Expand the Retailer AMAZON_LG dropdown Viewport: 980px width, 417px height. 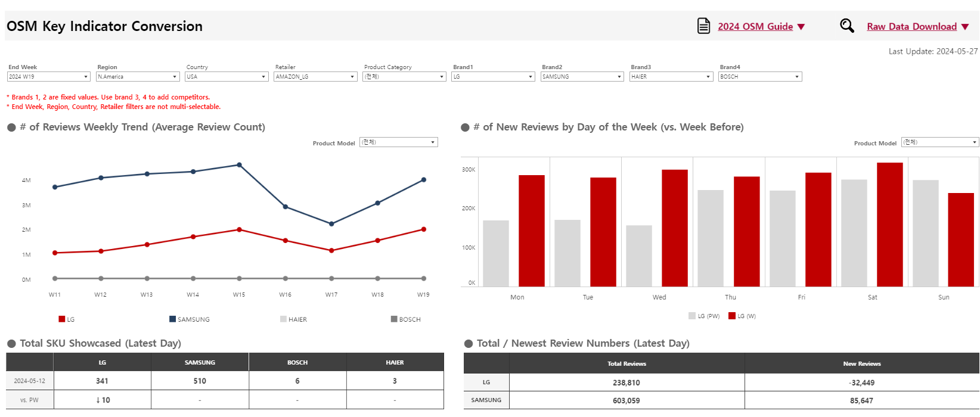pyautogui.click(x=352, y=77)
